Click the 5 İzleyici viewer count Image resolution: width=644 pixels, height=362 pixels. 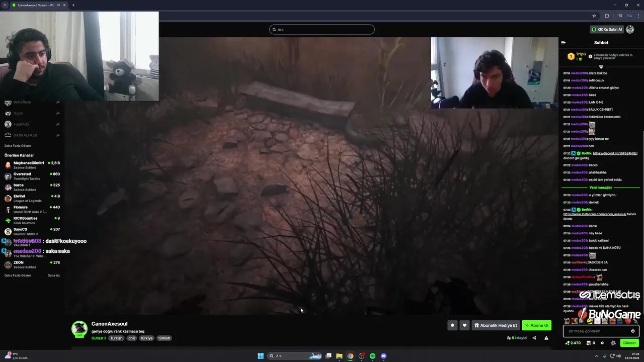(x=517, y=338)
